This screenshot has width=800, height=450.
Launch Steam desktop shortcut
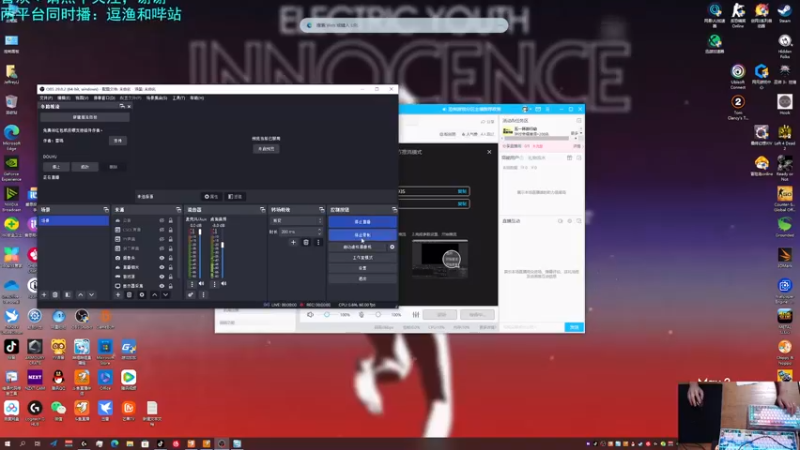784,13
